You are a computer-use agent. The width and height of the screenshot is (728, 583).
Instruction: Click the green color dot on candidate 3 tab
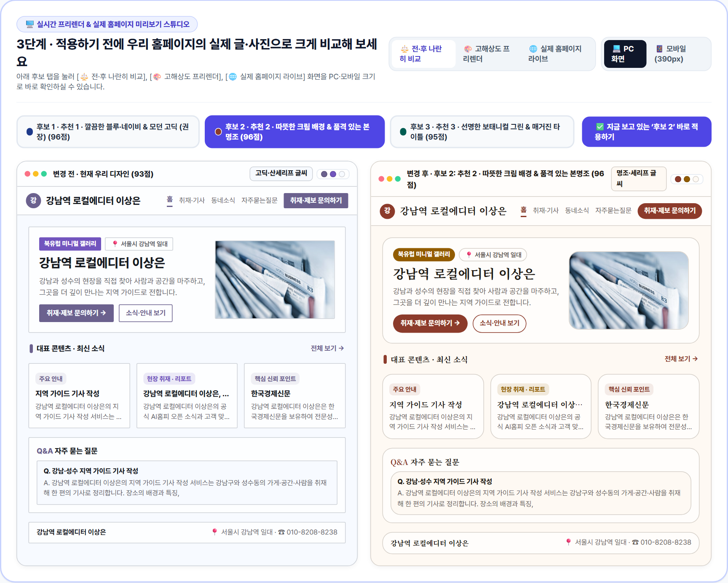pyautogui.click(x=403, y=132)
